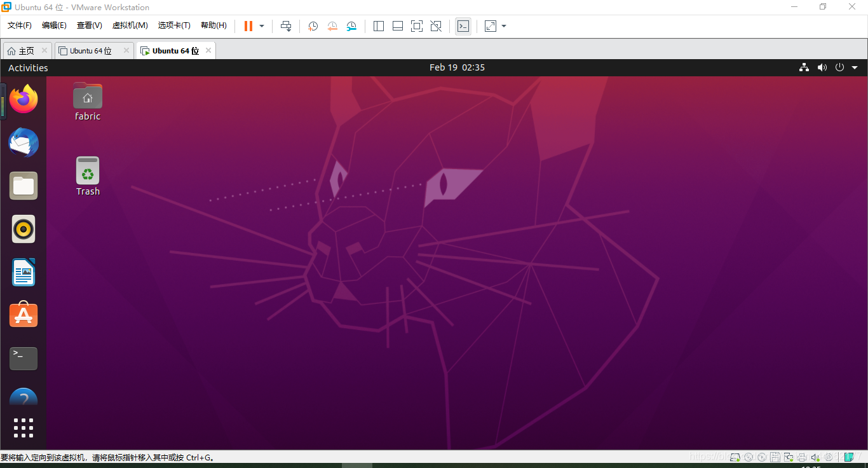Launch Terminal from the dock
Viewport: 868px width, 468px height.
click(x=24, y=359)
